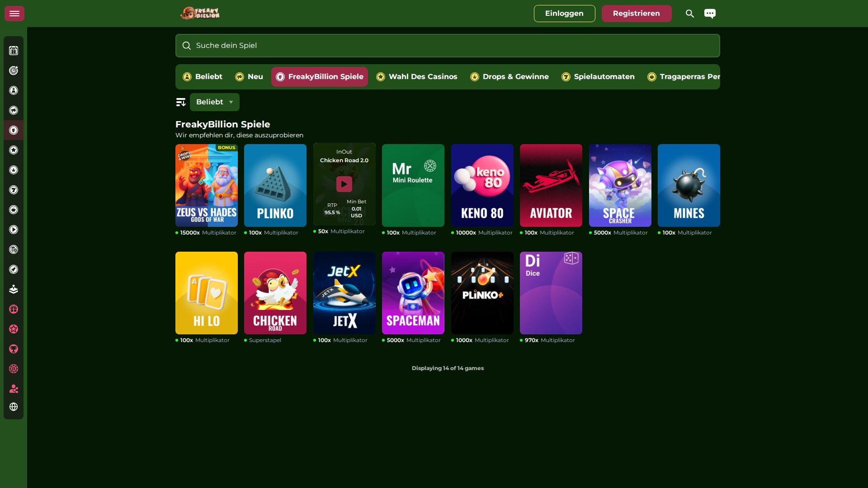Open the Plinko+ game thumbnail

click(x=482, y=293)
